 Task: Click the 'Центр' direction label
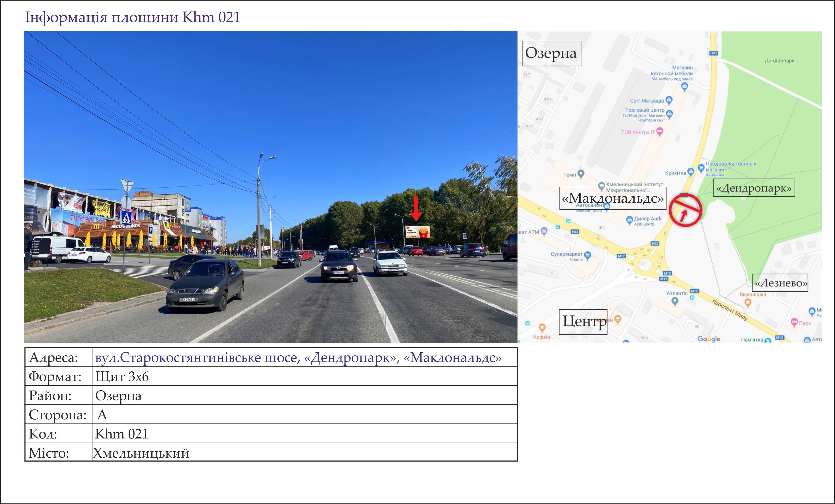583,322
